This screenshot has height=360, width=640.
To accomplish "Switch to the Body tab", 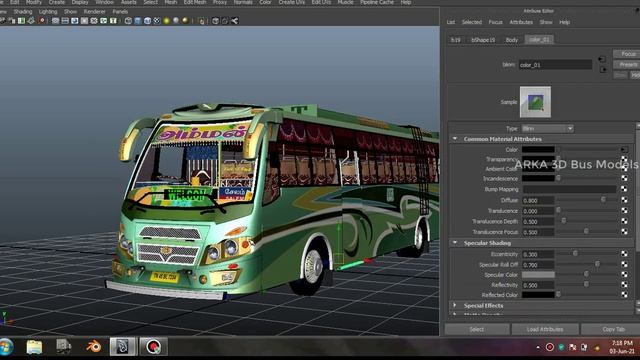I will pos(511,40).
